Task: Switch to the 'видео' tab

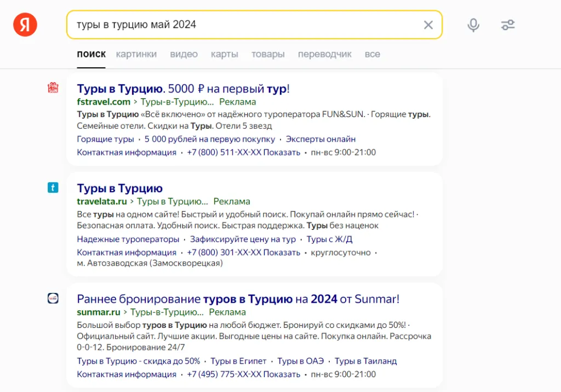Action: coord(184,54)
